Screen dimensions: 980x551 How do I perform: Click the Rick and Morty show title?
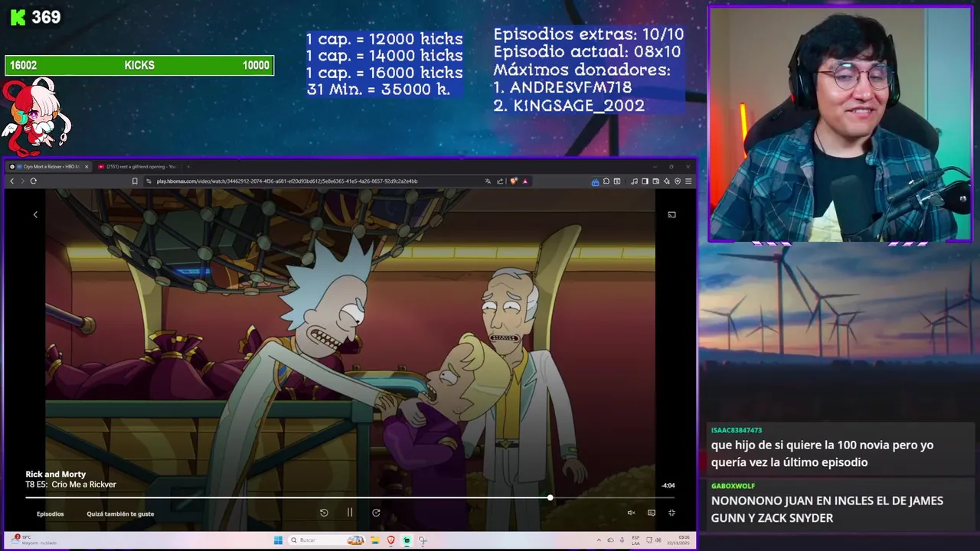[x=56, y=474]
